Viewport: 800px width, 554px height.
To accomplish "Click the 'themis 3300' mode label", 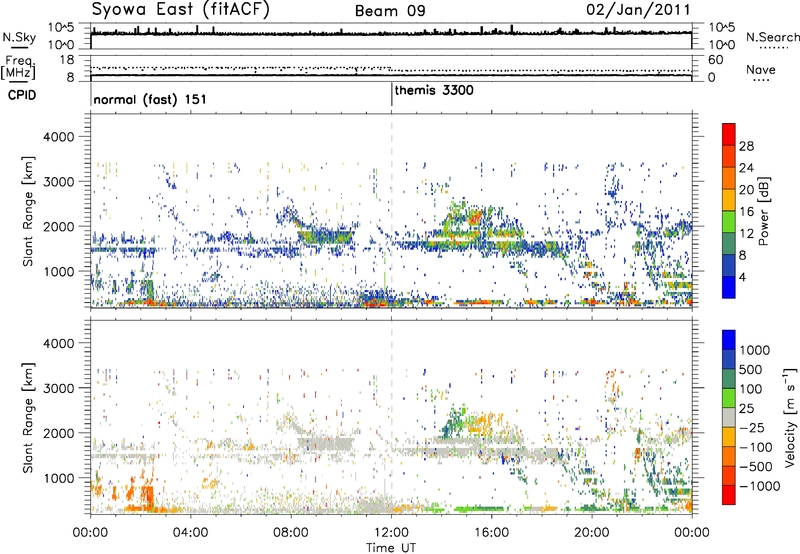I will [434, 90].
